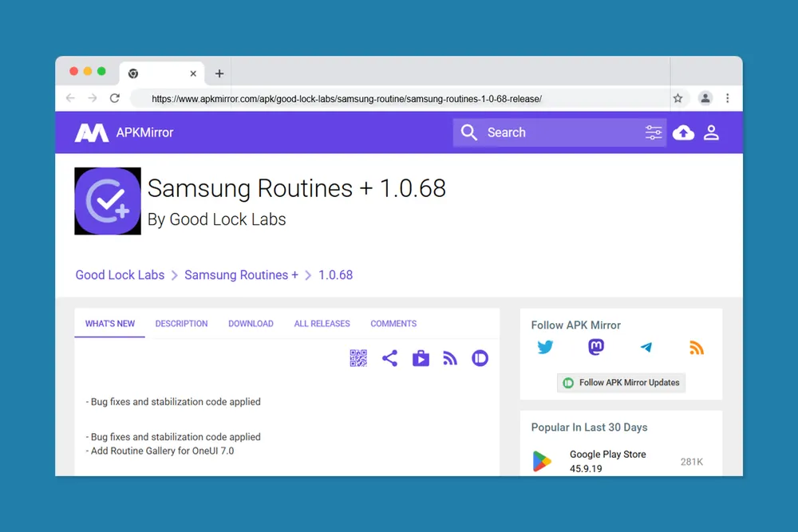Open the Chrome three-dot menu
This screenshot has width=798, height=532.
pyautogui.click(x=727, y=98)
